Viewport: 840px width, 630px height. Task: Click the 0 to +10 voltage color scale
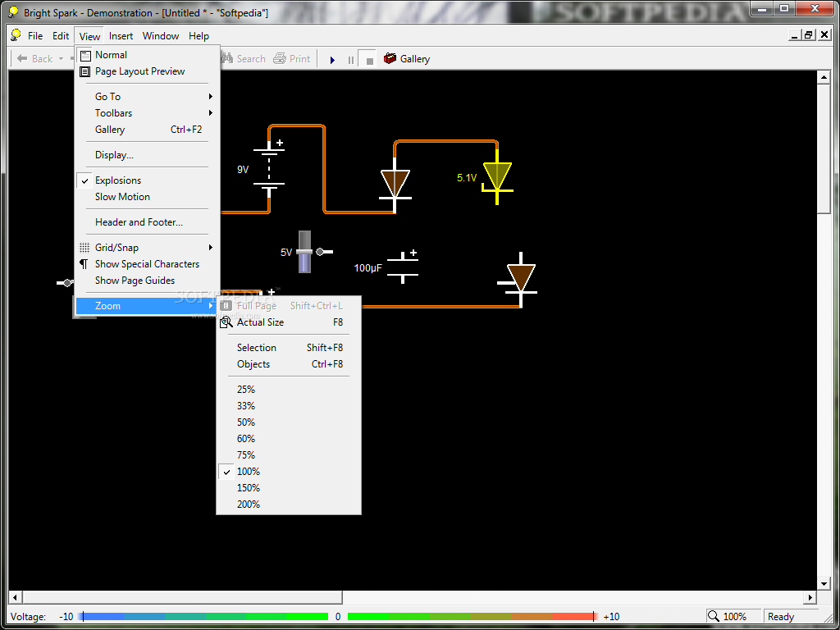click(x=471, y=617)
